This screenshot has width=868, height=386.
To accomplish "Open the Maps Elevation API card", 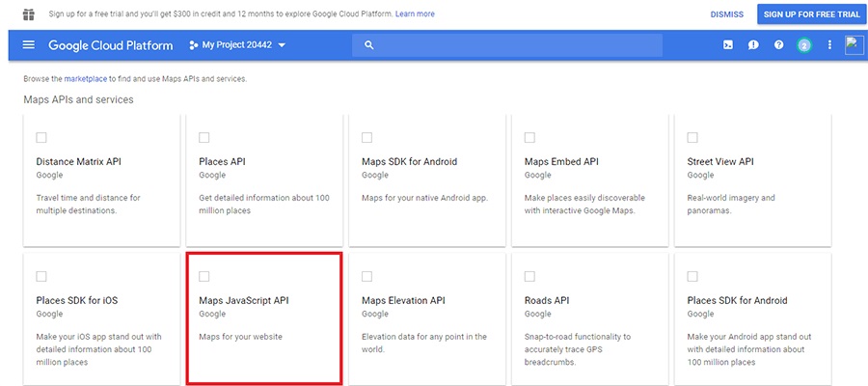I will [423, 318].
